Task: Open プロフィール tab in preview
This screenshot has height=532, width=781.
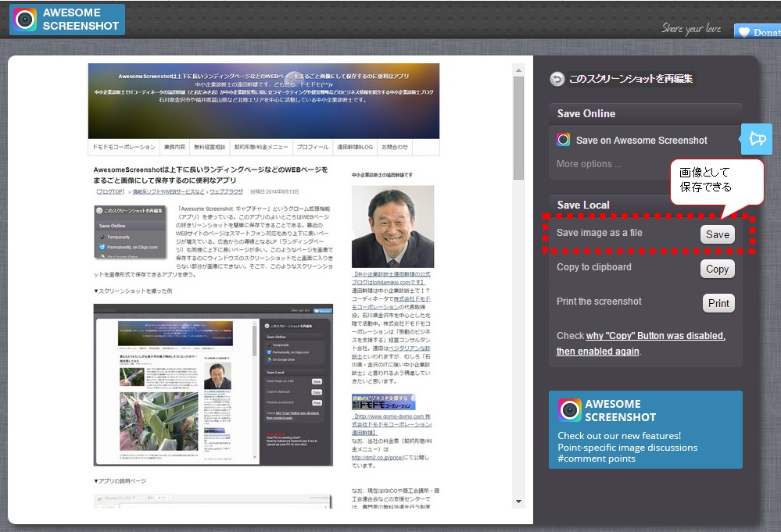Action: 313,148
